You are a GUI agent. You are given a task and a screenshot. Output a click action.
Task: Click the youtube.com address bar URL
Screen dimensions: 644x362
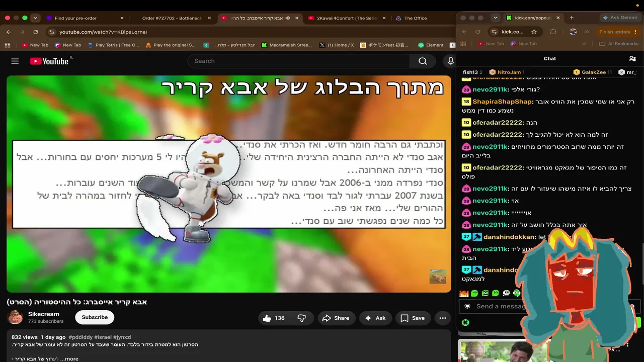[x=103, y=32]
